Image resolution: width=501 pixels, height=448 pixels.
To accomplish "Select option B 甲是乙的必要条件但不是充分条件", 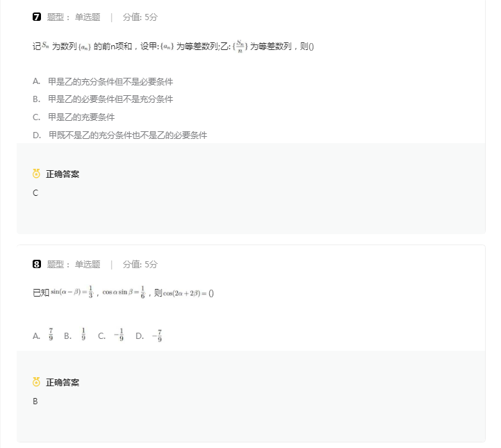I will 103,99.
